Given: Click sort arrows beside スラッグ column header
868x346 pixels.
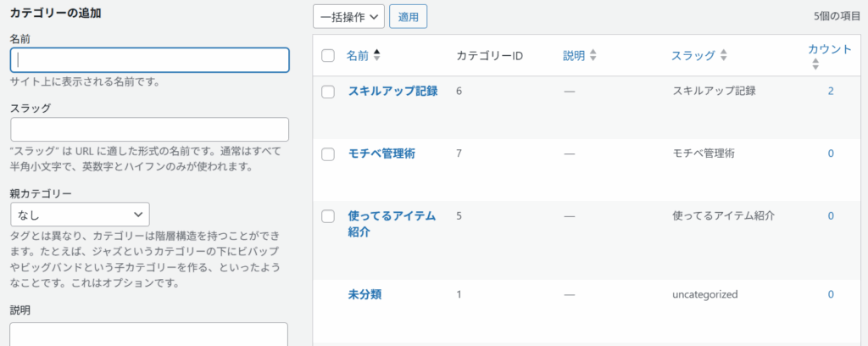Looking at the screenshot, I should coord(724,55).
